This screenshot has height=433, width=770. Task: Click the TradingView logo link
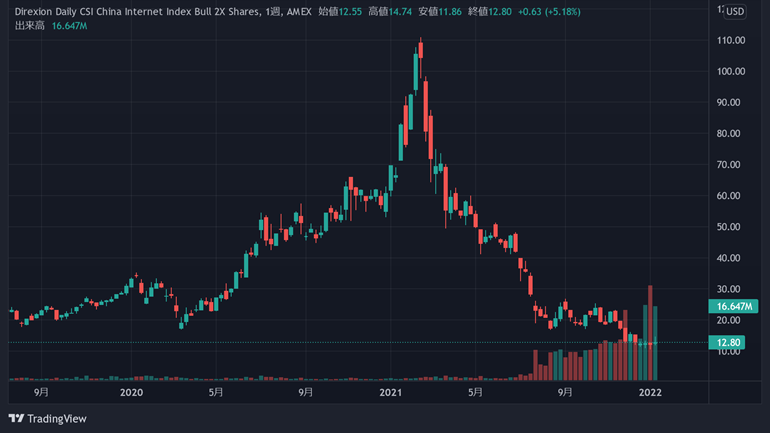pos(48,419)
